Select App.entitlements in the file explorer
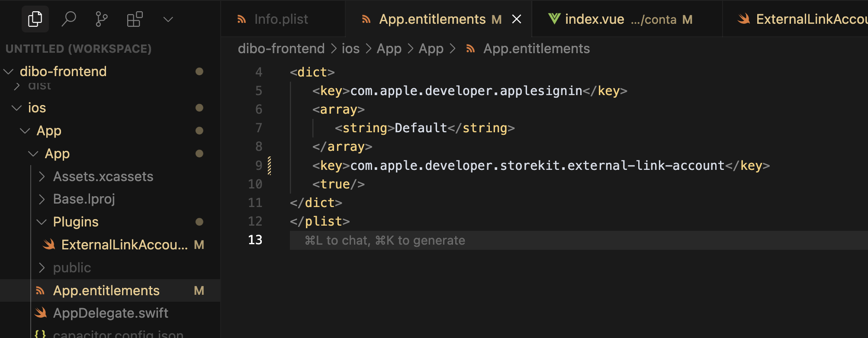 pos(106,290)
